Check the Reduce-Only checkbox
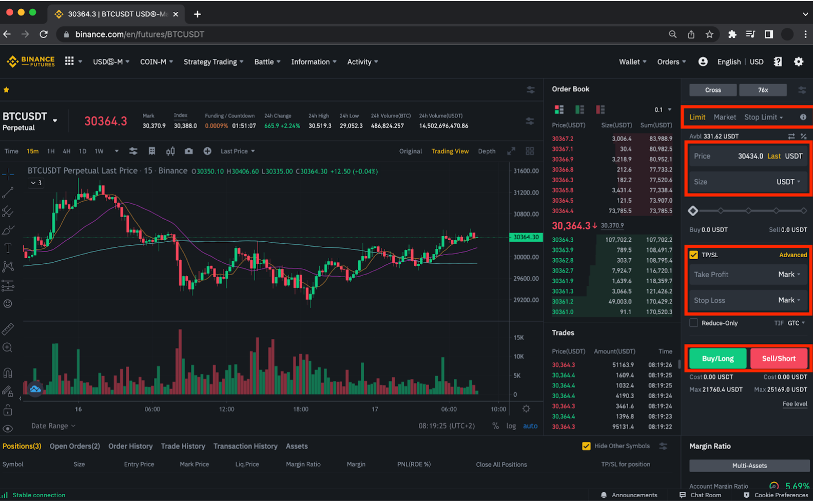Viewport: 813px width, 504px height. pos(694,323)
